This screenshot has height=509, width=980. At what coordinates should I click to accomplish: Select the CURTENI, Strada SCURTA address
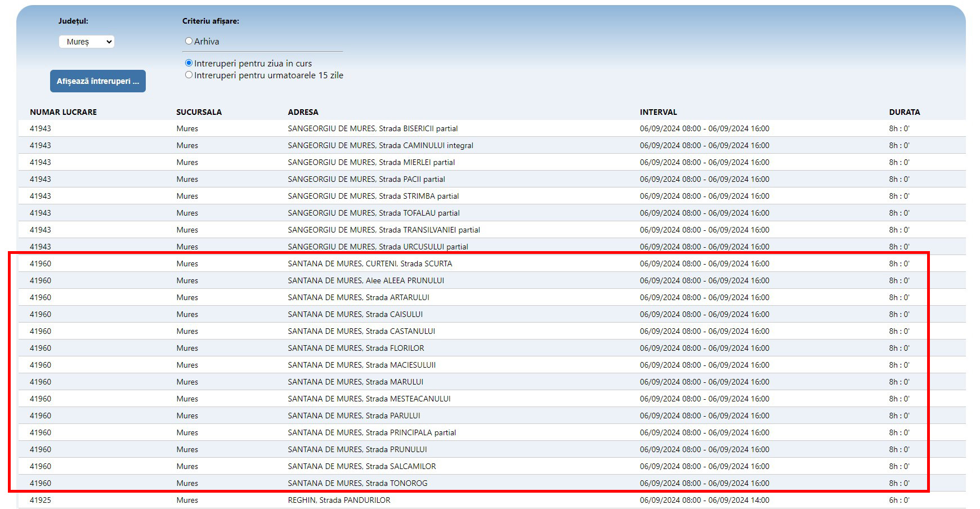370,264
